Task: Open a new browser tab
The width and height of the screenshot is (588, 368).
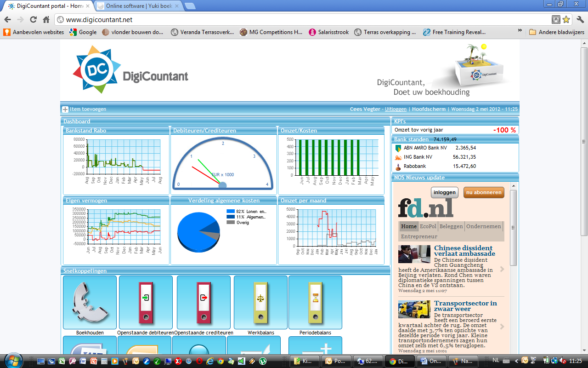Action: pyautogui.click(x=190, y=6)
